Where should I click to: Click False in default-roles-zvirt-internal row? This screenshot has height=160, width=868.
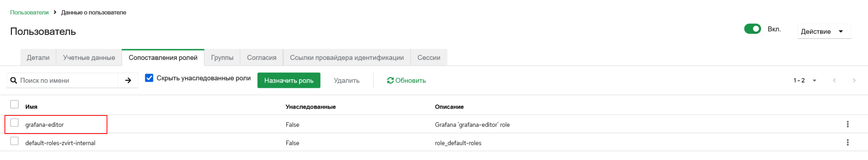292,143
